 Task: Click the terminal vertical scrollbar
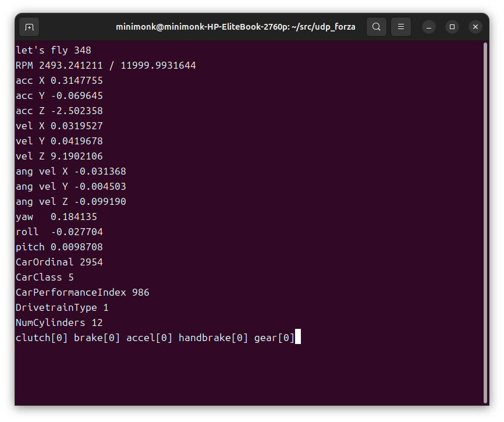pyautogui.click(x=485, y=223)
